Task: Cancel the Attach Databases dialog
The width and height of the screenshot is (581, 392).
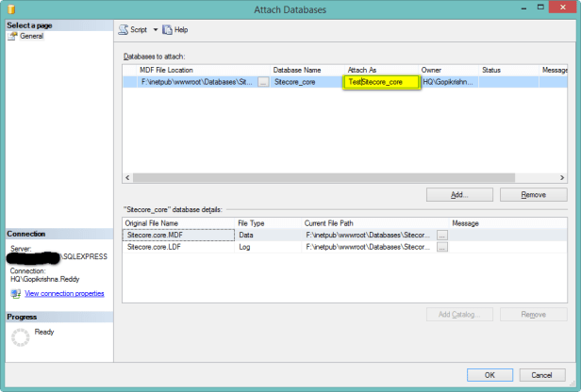Action: 540,374
